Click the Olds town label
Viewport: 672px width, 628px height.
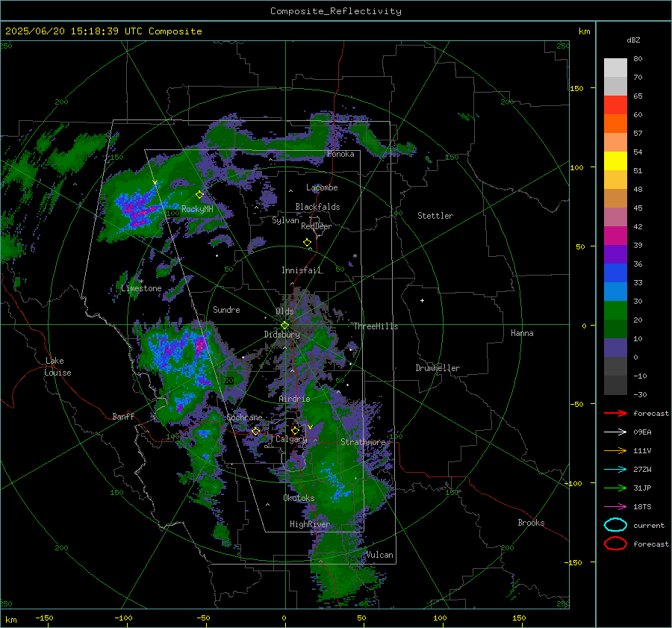tap(284, 311)
